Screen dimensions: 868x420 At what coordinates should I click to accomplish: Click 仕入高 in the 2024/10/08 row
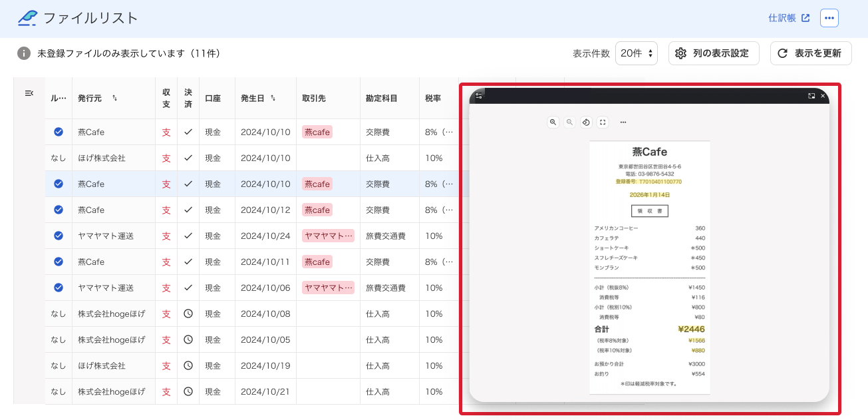[x=378, y=314]
